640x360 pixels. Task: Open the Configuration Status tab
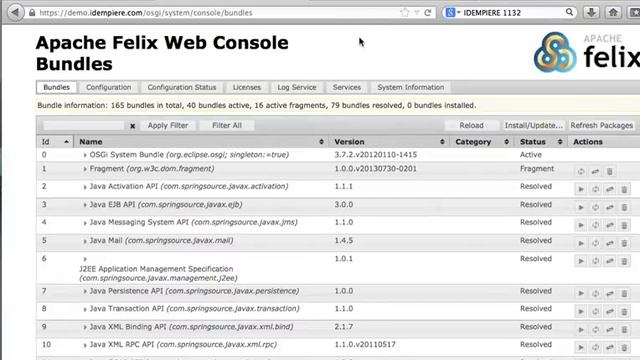pos(182,87)
